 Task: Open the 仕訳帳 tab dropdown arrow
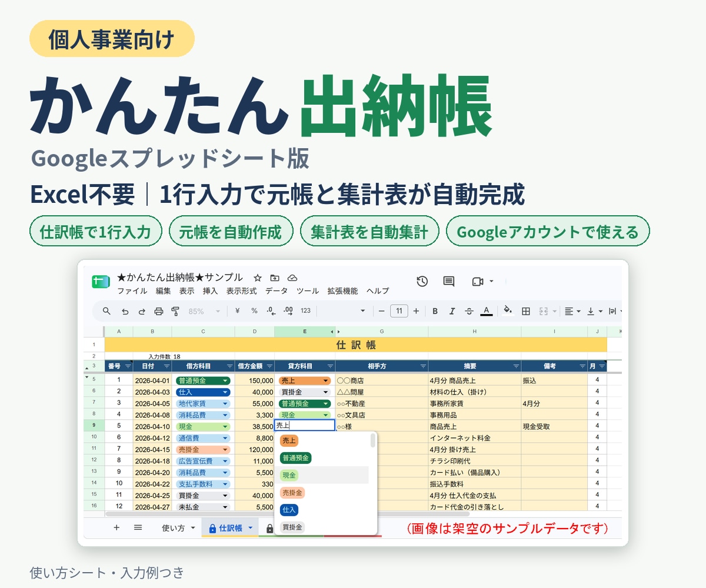[250, 528]
